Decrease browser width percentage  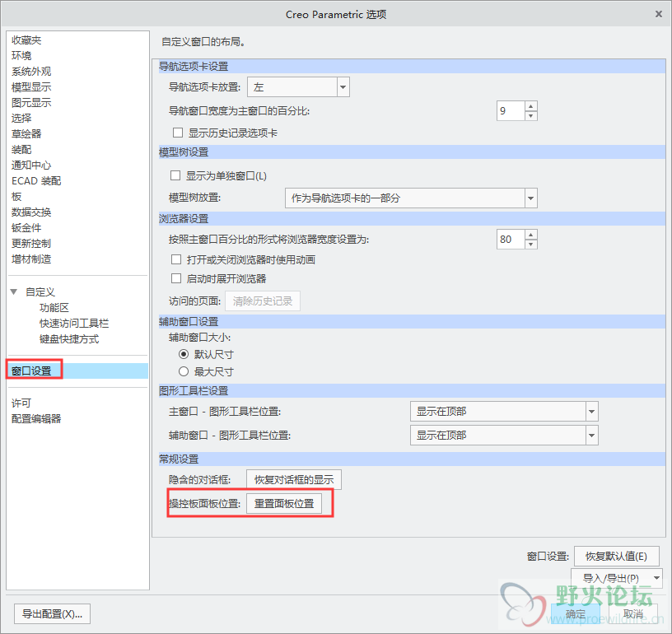point(530,245)
